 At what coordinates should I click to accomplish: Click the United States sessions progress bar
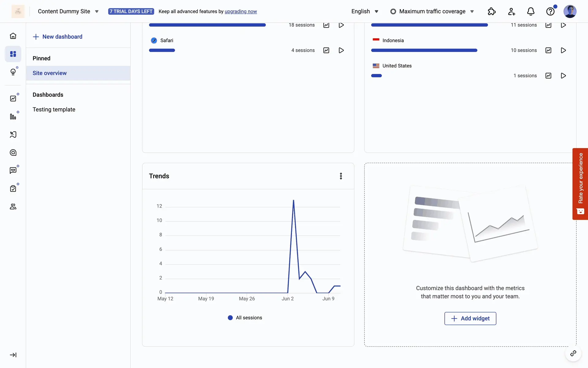tap(376, 76)
